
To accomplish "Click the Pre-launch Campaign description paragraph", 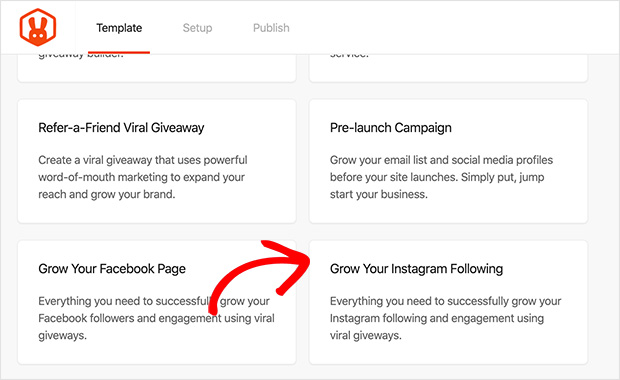I will coord(441,177).
